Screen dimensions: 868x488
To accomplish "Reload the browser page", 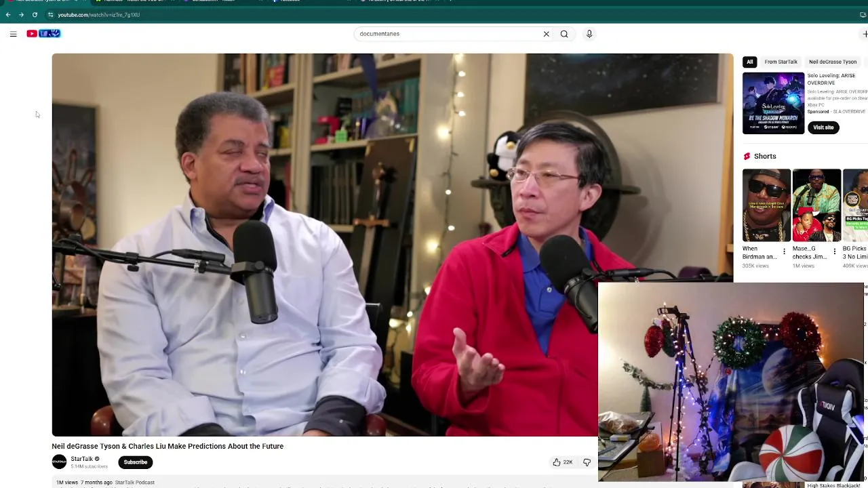I will [x=35, y=14].
